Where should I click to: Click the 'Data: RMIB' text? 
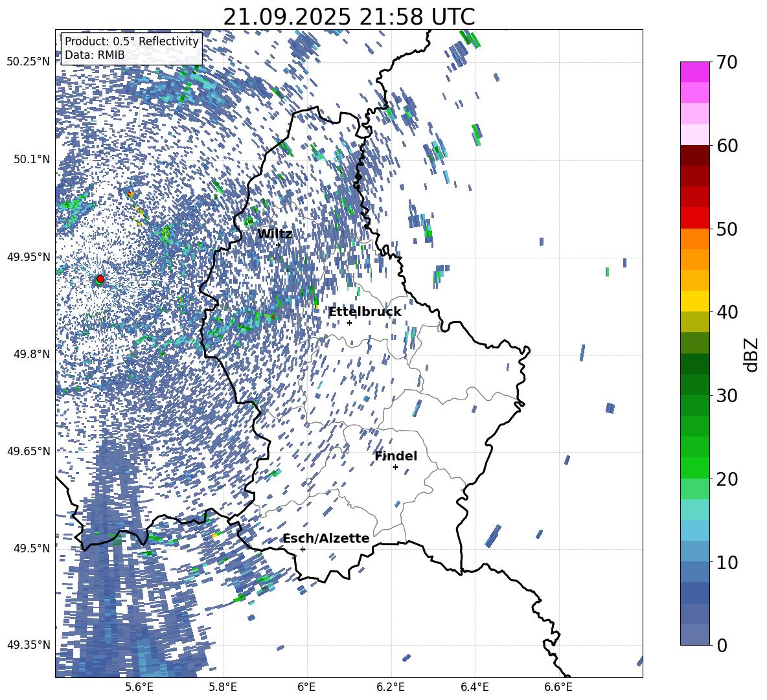tap(95, 55)
